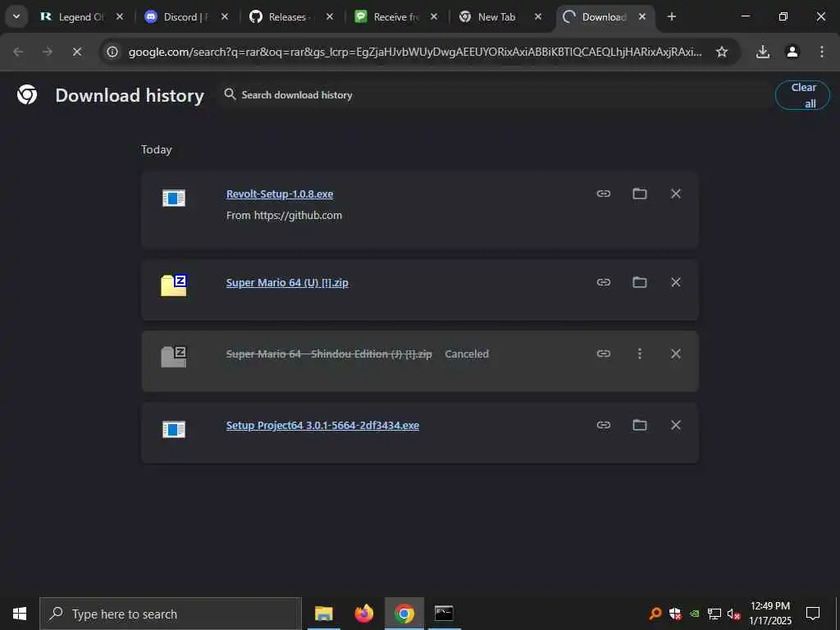Show Setup Project64 exe in folder
Screen dimensions: 840x630
coord(640,425)
